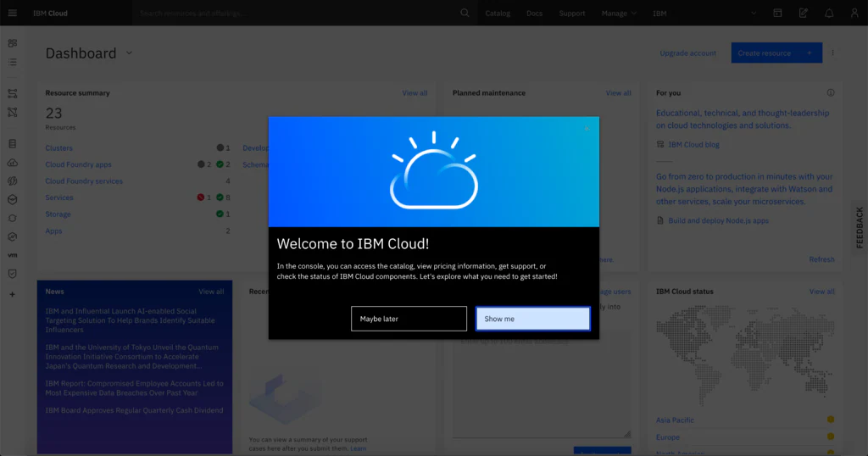Click View all in News panel
The image size is (868, 456).
click(211, 292)
